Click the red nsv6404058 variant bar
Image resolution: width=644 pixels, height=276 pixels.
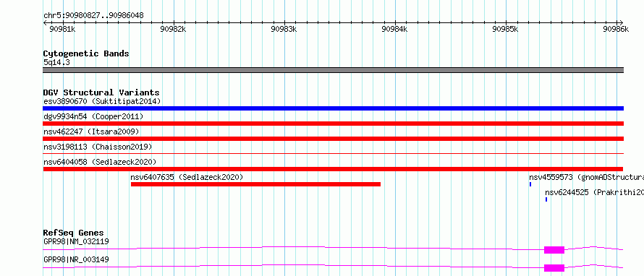point(333,169)
